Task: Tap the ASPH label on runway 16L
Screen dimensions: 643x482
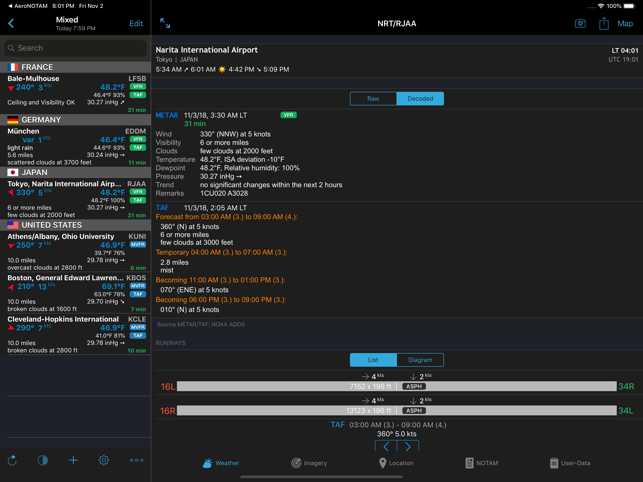Action: [x=414, y=386]
